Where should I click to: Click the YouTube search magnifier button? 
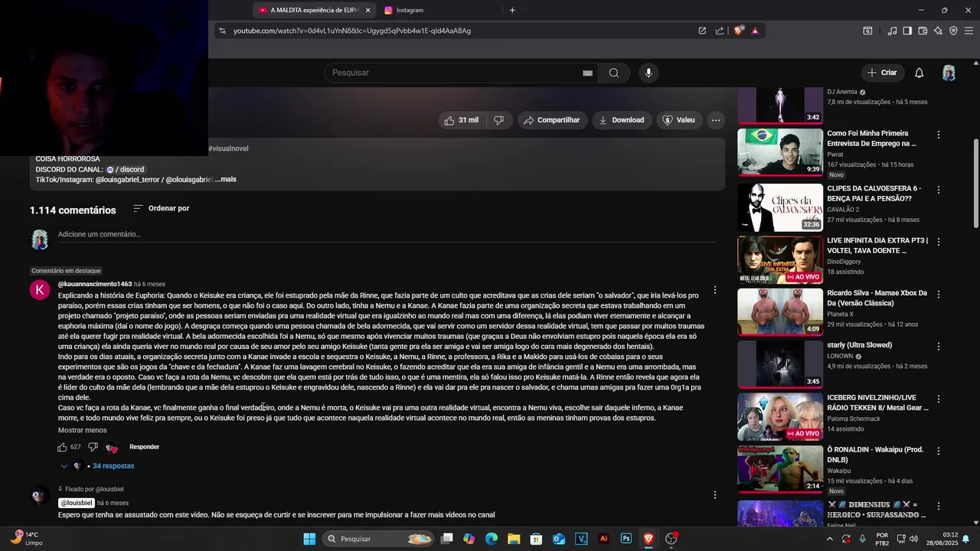(614, 73)
